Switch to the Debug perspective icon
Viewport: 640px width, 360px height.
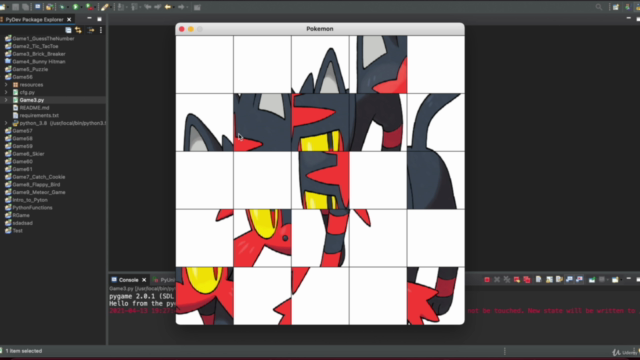point(627,7)
